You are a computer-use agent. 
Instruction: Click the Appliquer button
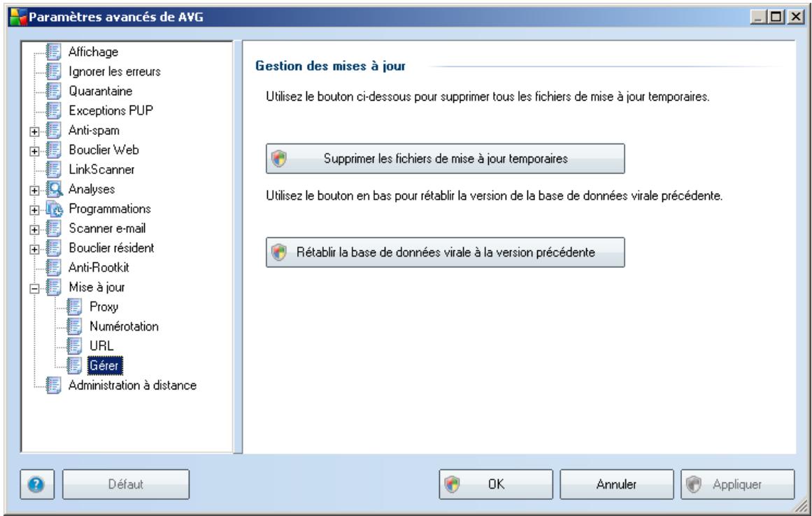coord(737,485)
